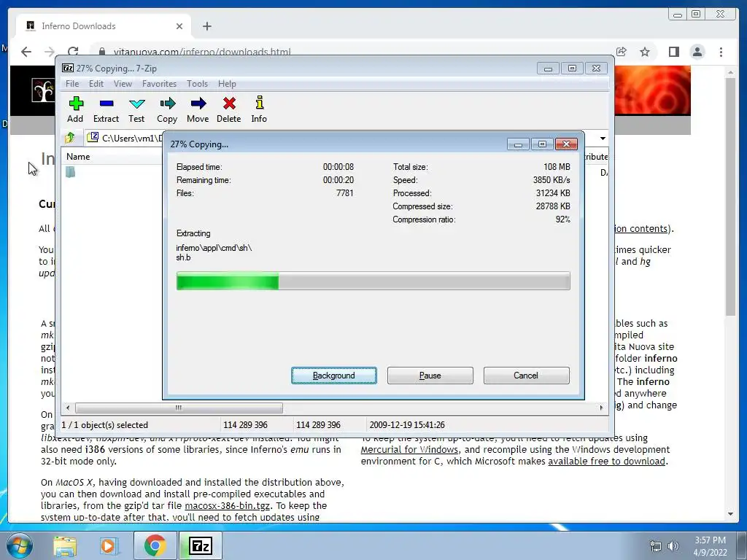Go back in Chrome history
The image size is (747, 560).
26,52
